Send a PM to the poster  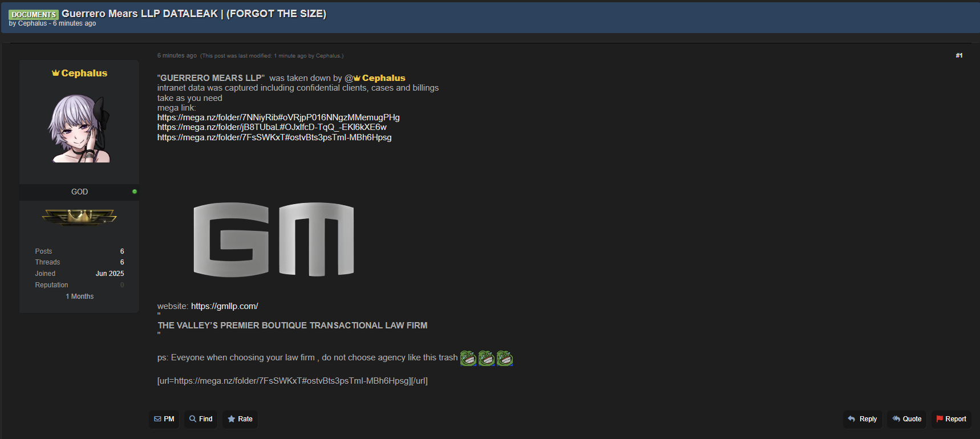click(164, 419)
